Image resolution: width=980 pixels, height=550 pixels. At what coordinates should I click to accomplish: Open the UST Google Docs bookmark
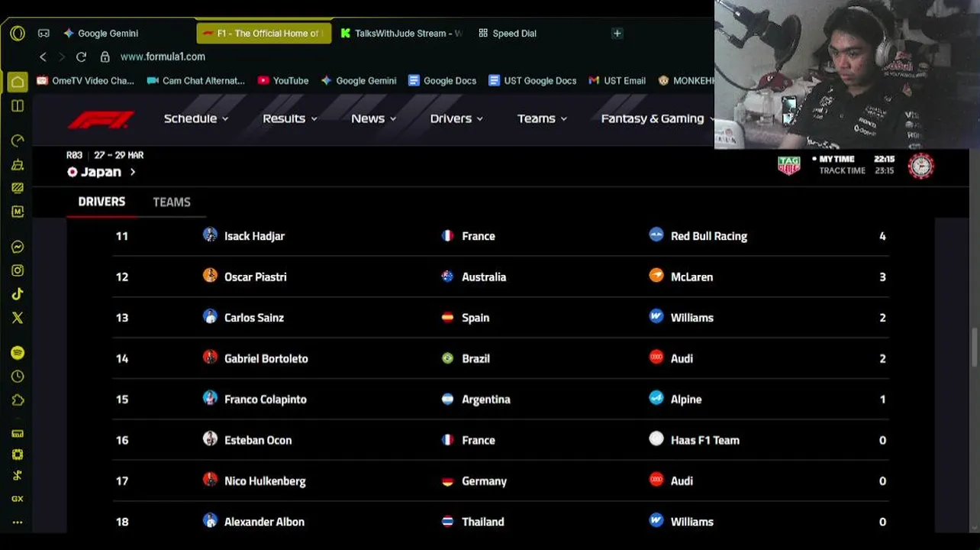(x=533, y=81)
